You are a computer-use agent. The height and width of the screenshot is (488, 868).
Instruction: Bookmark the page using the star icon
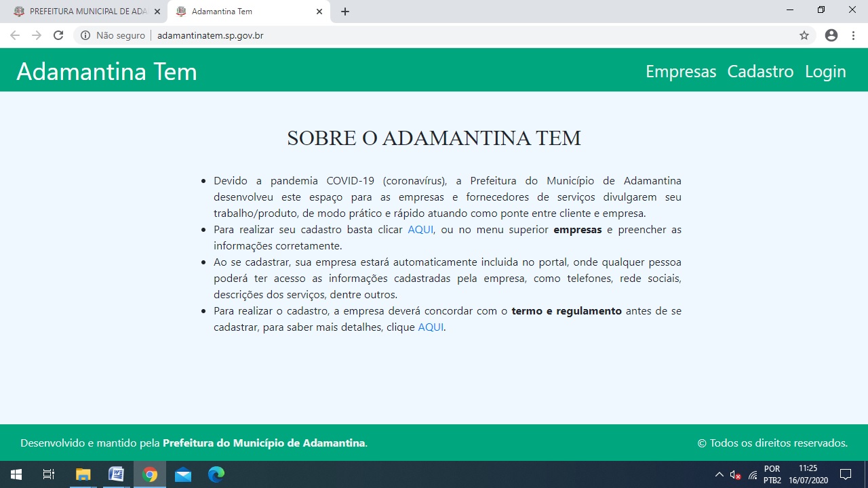point(804,35)
